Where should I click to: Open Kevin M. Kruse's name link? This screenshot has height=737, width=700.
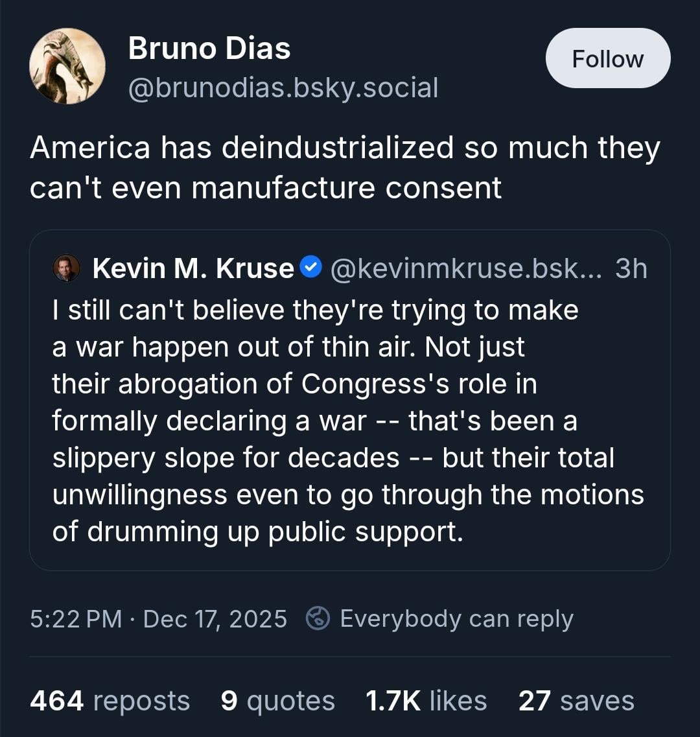[193, 268]
